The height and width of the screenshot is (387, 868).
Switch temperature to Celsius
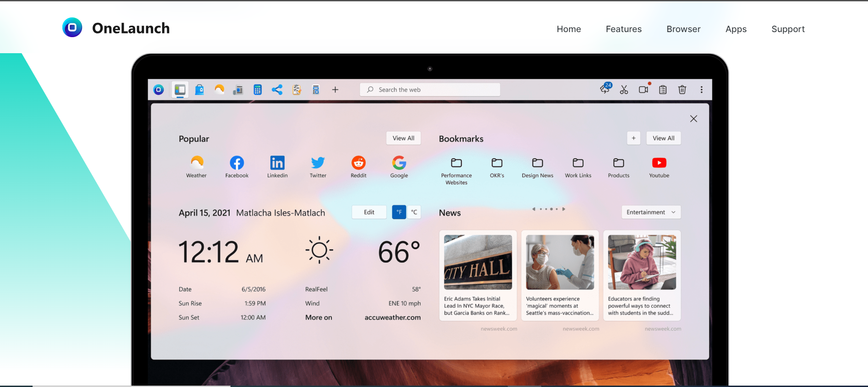point(414,212)
